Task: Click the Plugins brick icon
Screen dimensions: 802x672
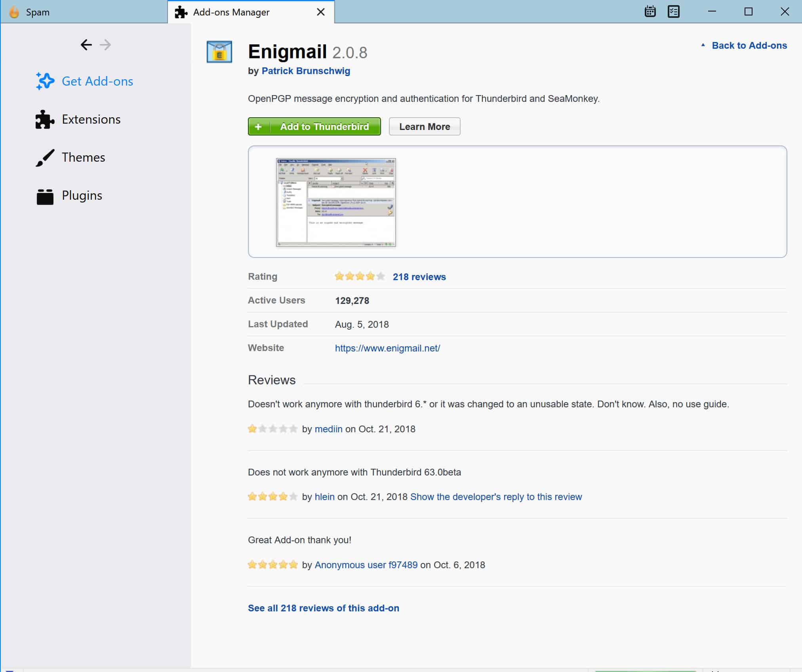Action: tap(45, 196)
